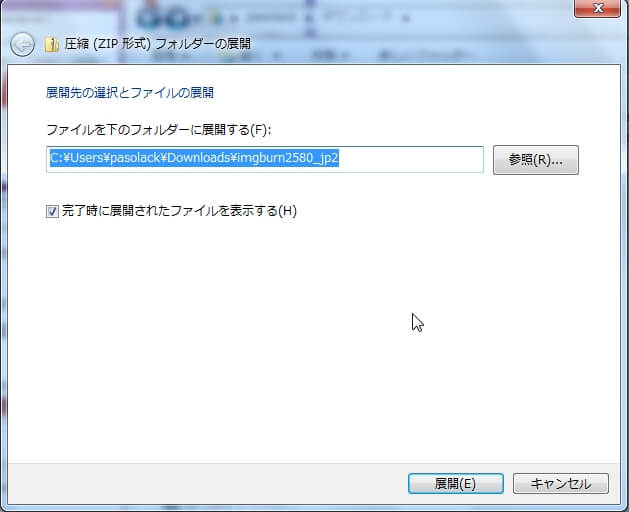Click the empty space right of the 参照(R)... button
This screenshot has width=629, height=512.
[598, 159]
